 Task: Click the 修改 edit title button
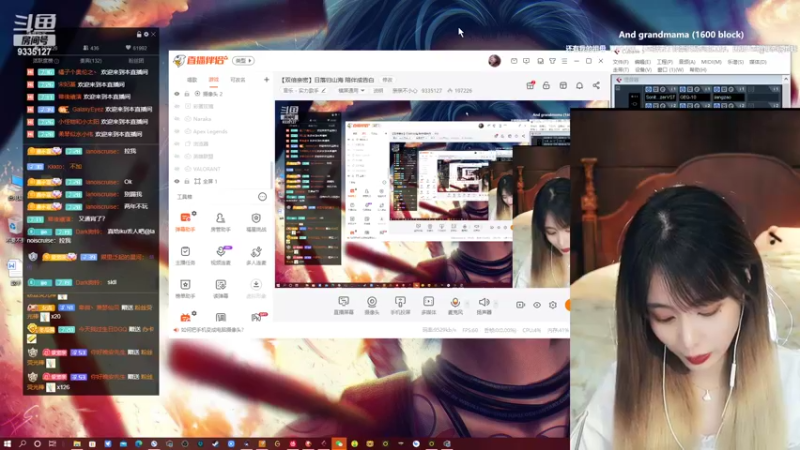pos(388,80)
